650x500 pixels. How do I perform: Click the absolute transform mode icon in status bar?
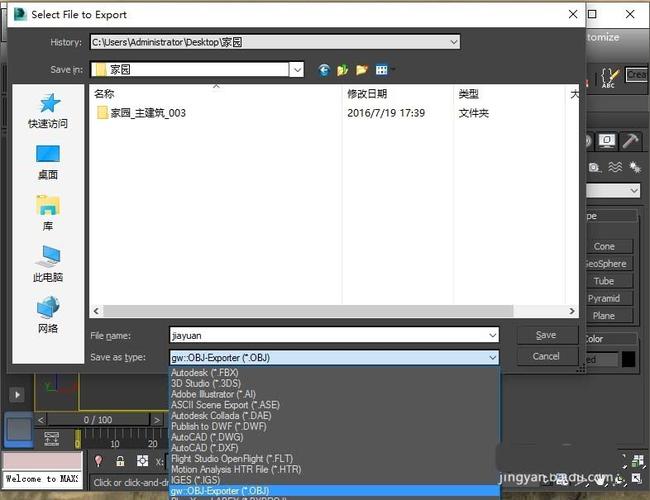coord(142,461)
